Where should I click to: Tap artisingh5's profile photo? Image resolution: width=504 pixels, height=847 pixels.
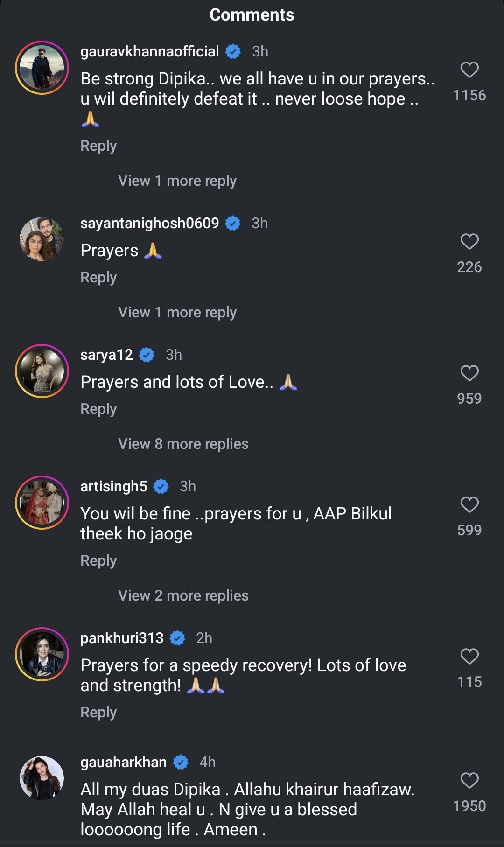[42, 503]
